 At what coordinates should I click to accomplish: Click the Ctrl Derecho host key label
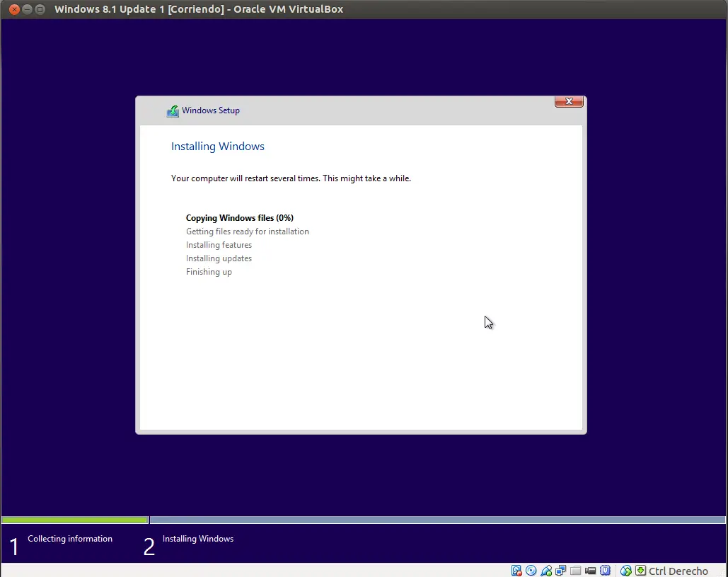click(x=678, y=571)
